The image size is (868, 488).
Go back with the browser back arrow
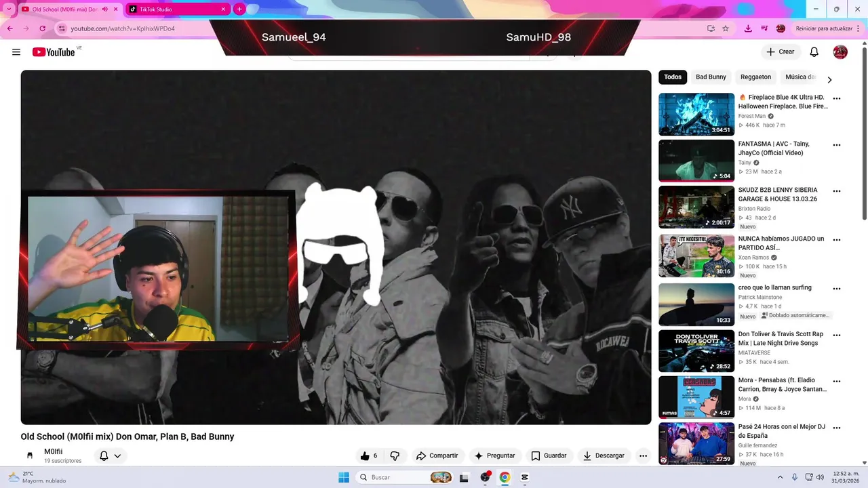coord(9,28)
